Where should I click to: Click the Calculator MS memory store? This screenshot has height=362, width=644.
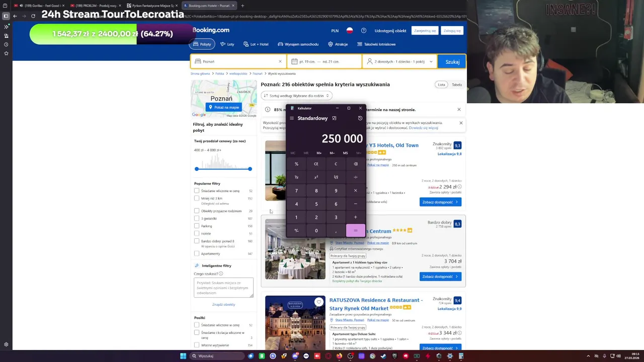coord(345,153)
